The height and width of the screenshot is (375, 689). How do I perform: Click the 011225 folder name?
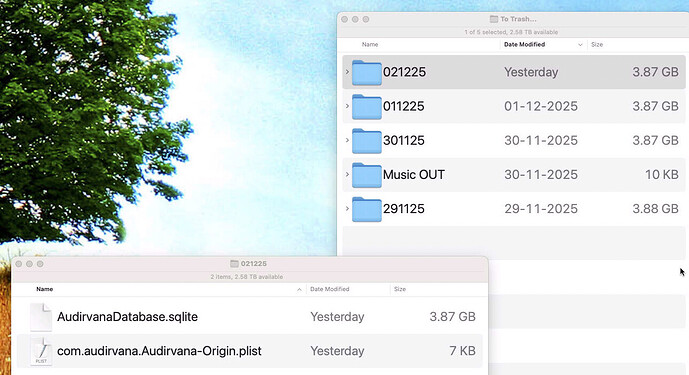(x=404, y=106)
